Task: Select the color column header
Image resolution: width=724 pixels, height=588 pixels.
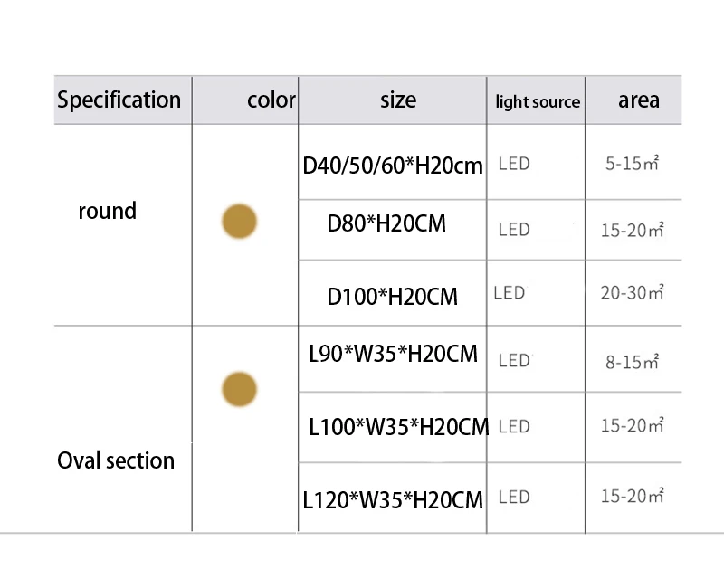Action: point(271,100)
